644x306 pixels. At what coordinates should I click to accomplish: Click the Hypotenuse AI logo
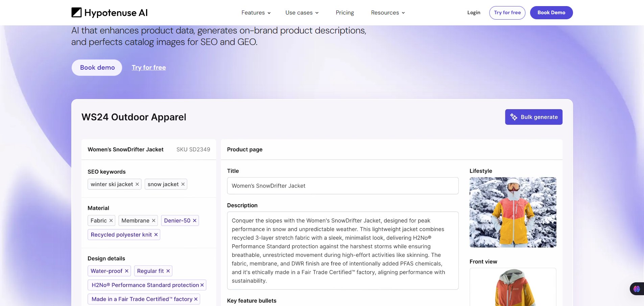(x=110, y=13)
